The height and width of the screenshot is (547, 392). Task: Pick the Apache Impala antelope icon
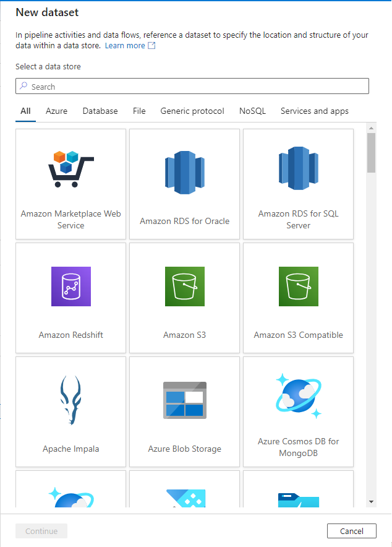(70, 400)
